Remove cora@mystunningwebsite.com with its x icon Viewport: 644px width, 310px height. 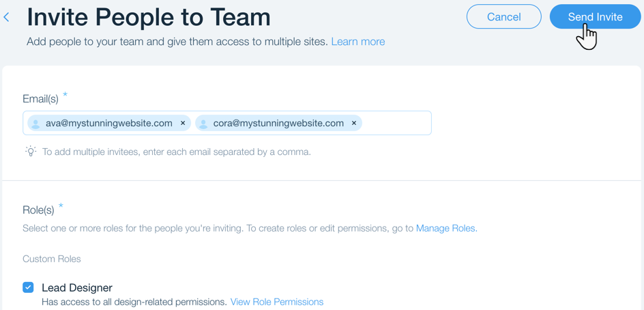(x=353, y=123)
